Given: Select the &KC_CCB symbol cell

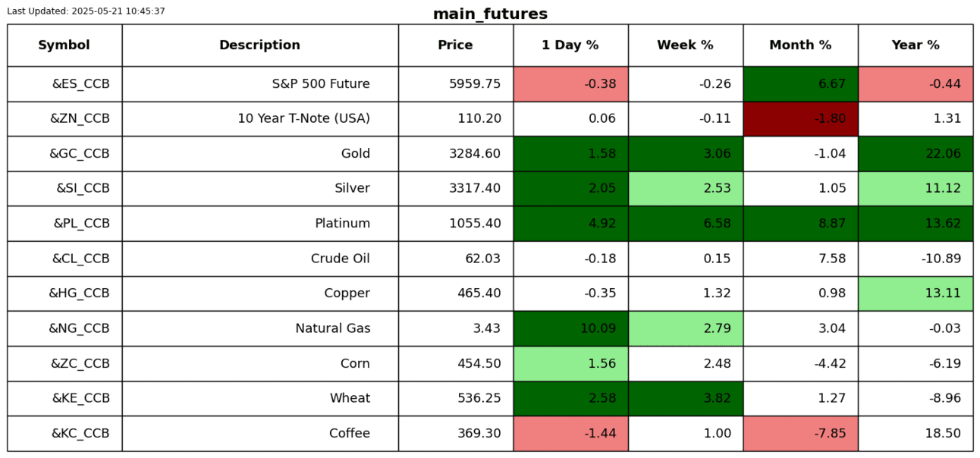Looking at the screenshot, I should tap(64, 434).
